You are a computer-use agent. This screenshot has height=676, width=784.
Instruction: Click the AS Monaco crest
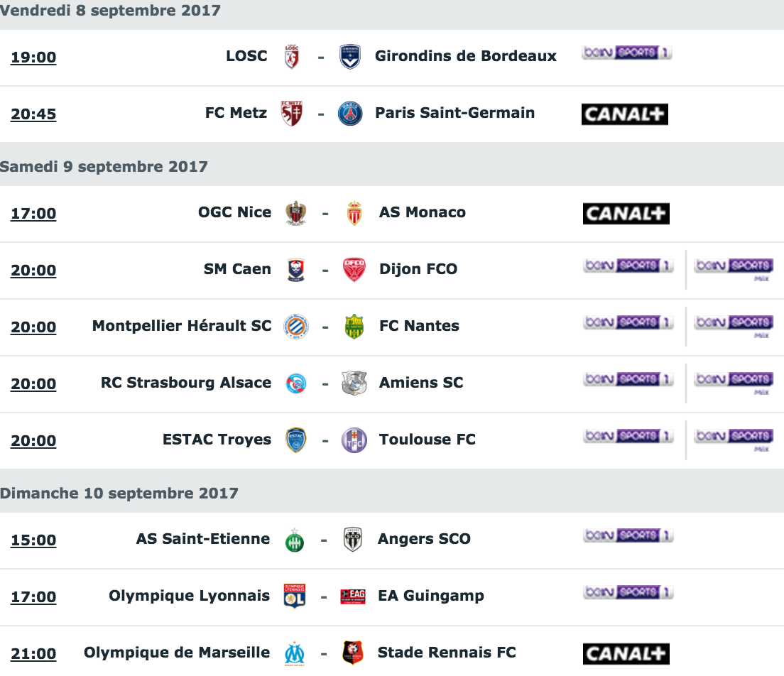tap(354, 213)
